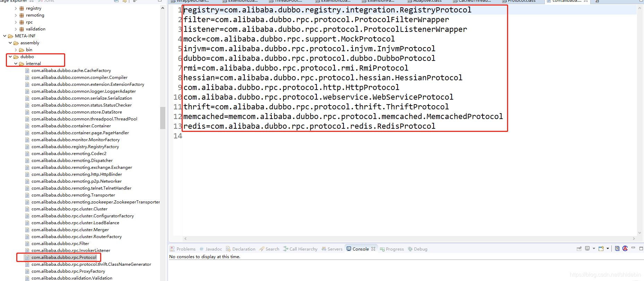The height and width of the screenshot is (281, 644).
Task: Minimize the Console view panel
Action: (633, 248)
